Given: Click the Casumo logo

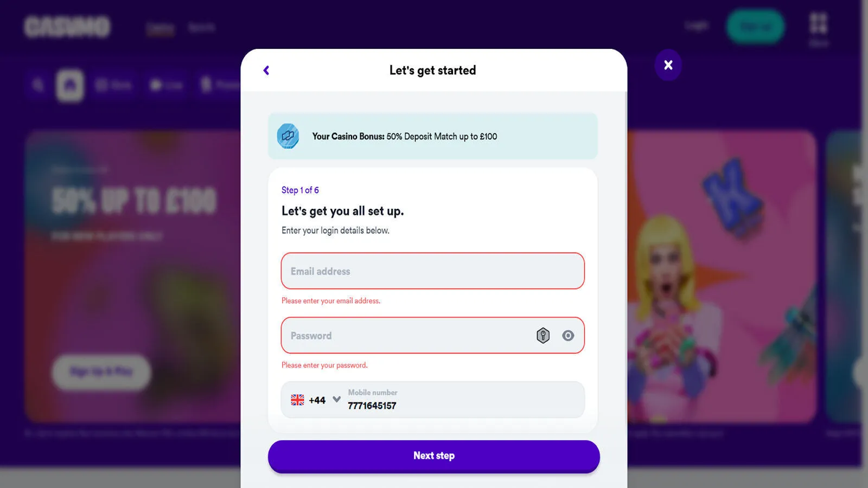Looking at the screenshot, I should [x=67, y=27].
